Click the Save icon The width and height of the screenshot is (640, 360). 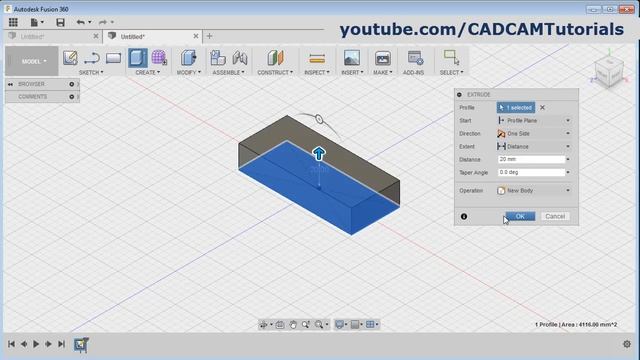60,22
